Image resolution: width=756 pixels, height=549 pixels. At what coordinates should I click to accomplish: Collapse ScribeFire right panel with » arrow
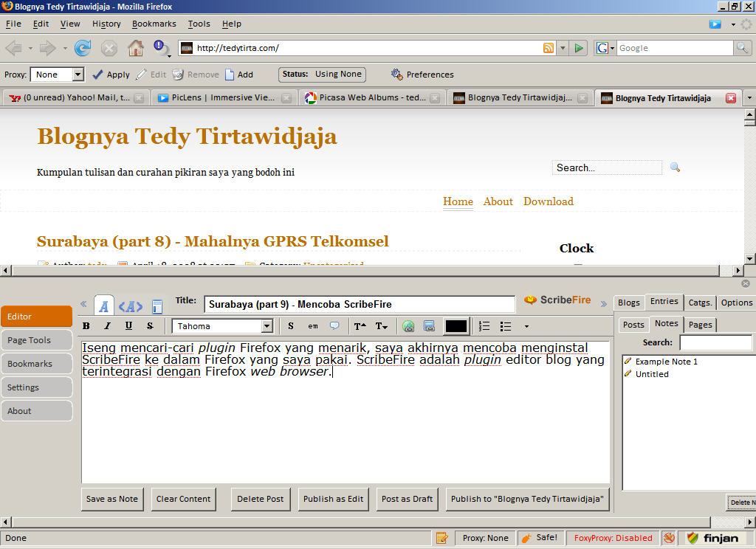[604, 304]
